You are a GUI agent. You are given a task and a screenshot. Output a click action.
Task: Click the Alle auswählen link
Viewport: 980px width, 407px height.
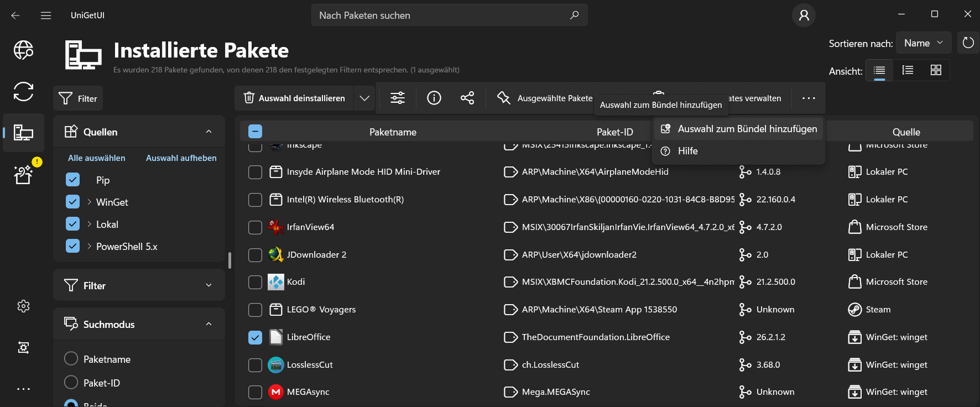click(97, 158)
